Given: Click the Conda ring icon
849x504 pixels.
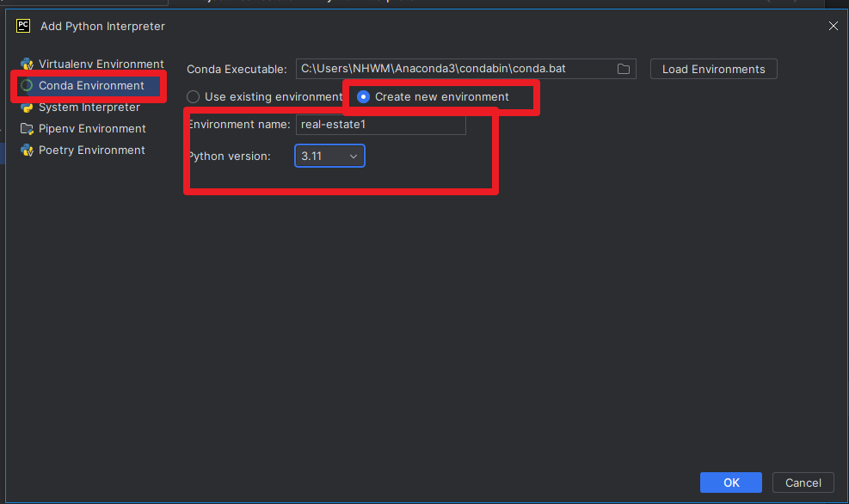Looking at the screenshot, I should tap(27, 85).
